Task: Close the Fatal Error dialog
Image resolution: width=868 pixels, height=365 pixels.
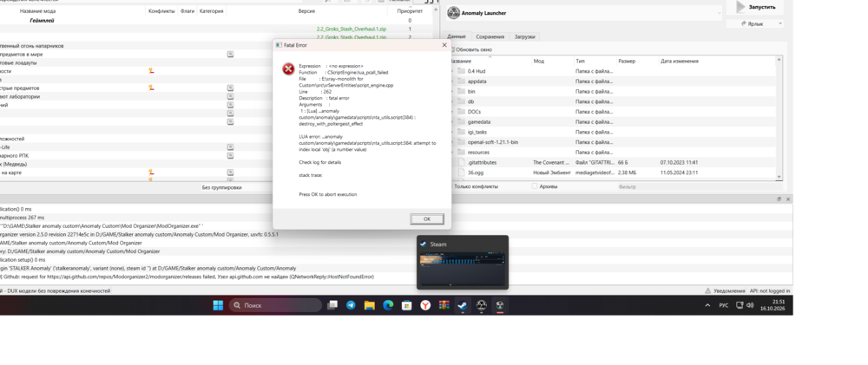Action: point(444,45)
